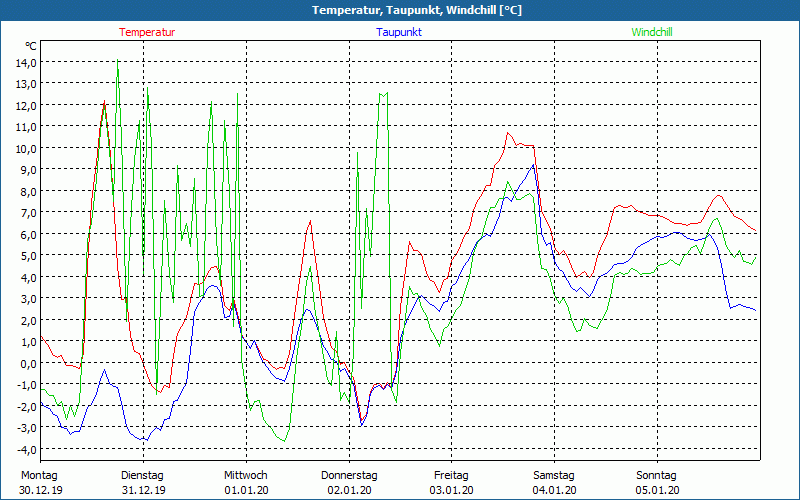This screenshot has width=800, height=500.
Task: Click the '0,0' y-axis value
Action: tap(28, 363)
